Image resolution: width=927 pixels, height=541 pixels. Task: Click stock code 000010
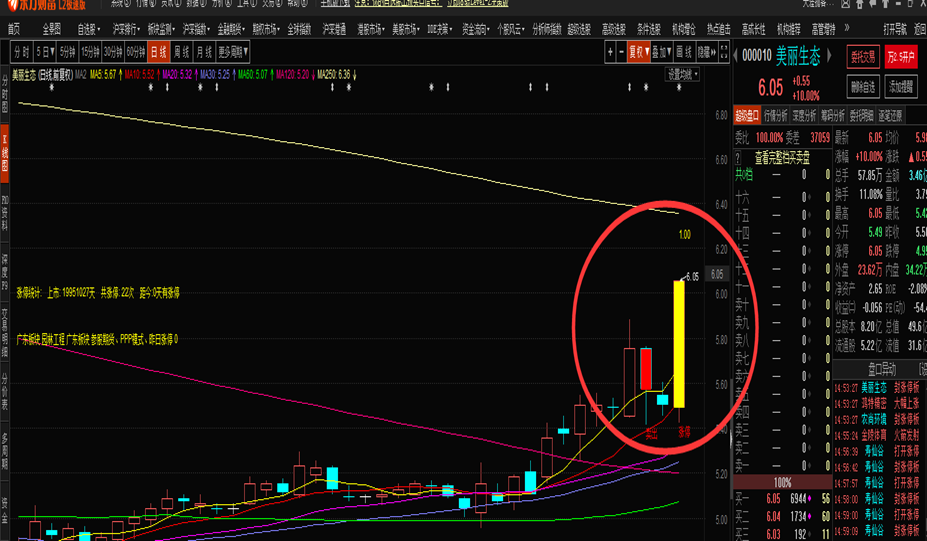(x=757, y=56)
